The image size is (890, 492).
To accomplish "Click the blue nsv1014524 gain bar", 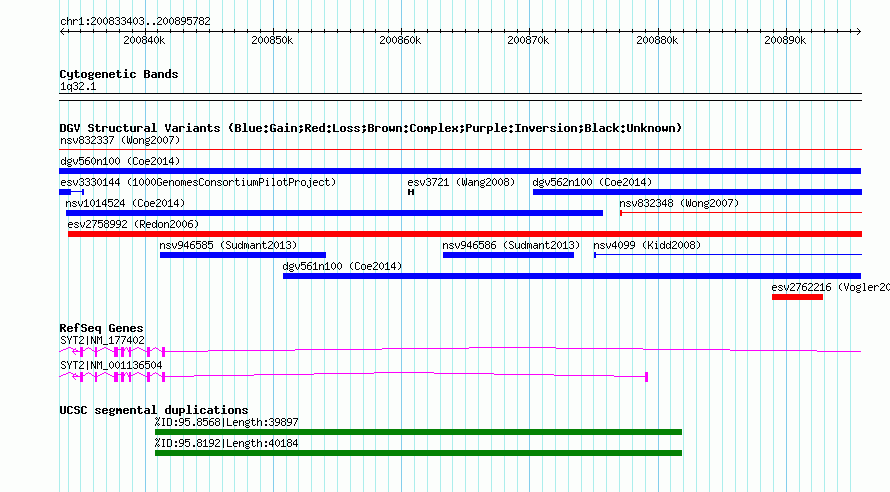I will click(x=334, y=213).
